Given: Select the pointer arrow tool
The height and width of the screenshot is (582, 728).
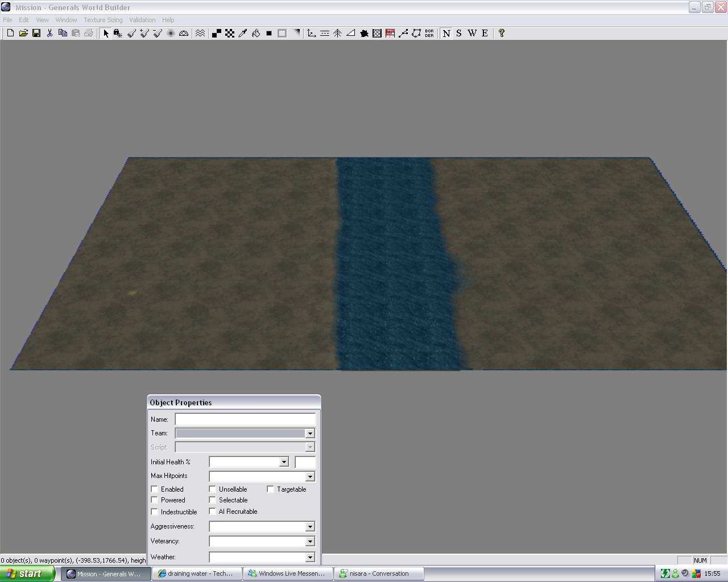Looking at the screenshot, I should [105, 34].
